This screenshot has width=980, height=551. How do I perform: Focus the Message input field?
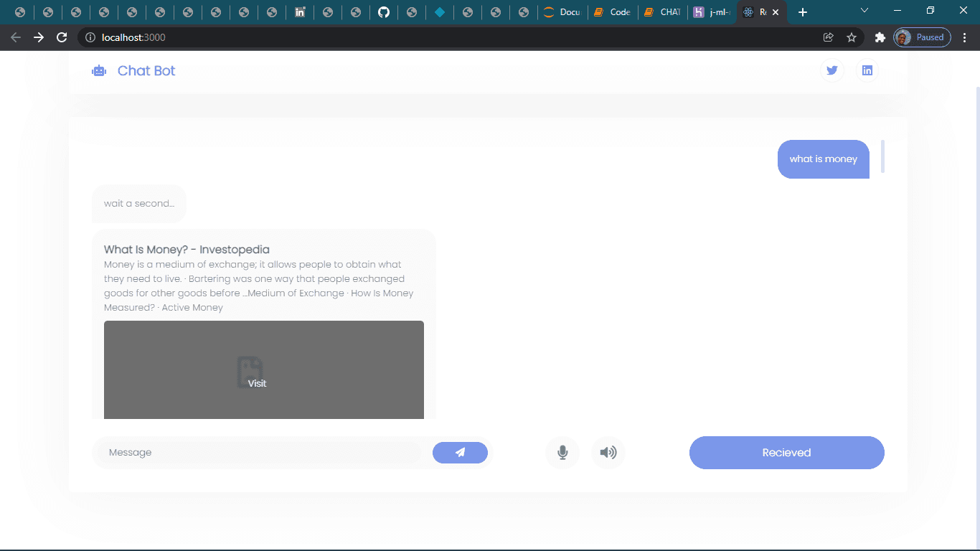(257, 453)
